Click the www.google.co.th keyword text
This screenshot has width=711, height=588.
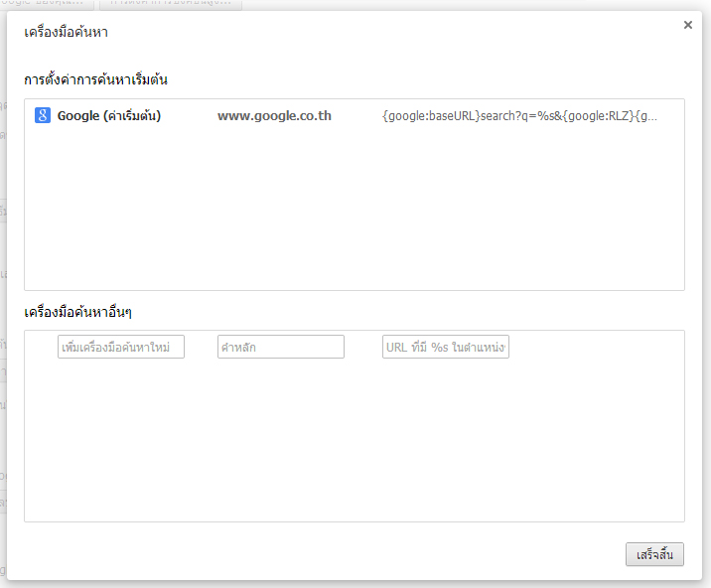click(274, 115)
